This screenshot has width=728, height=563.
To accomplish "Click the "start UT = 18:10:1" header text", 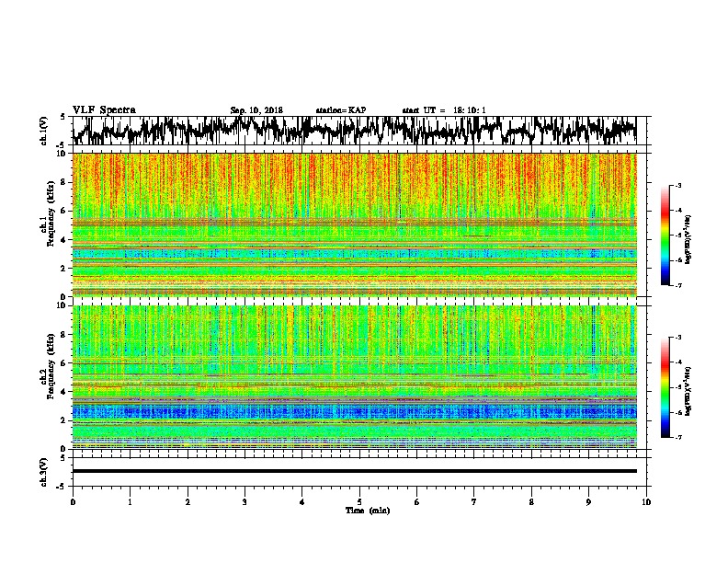I will pos(444,110).
